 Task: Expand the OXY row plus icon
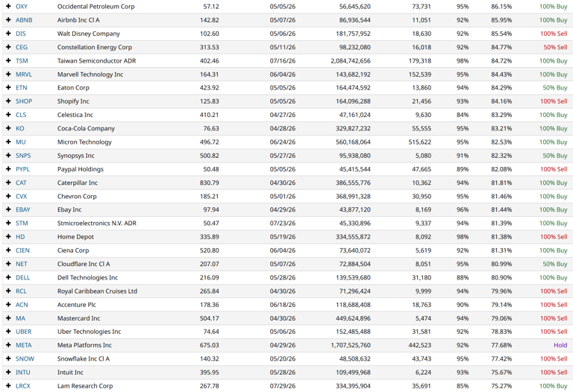[8, 7]
